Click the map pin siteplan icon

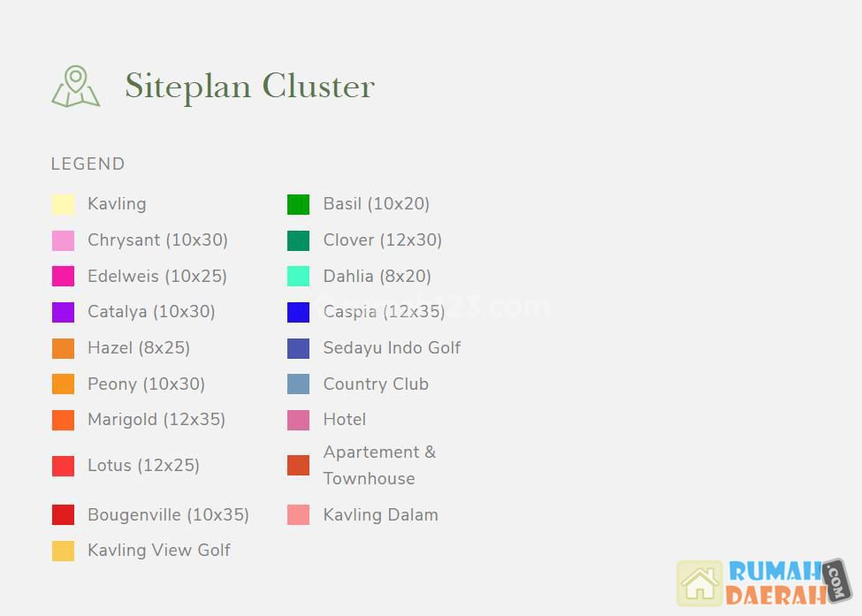click(76, 87)
